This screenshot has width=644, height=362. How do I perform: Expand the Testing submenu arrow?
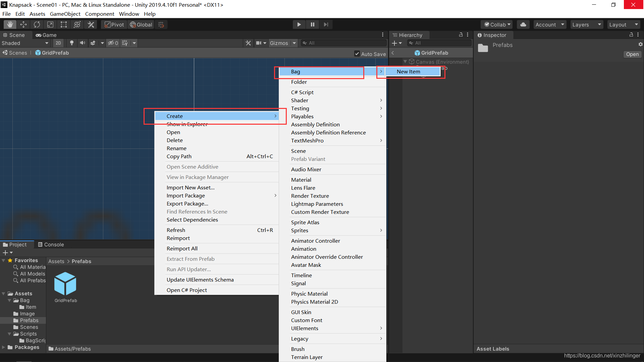pos(380,108)
